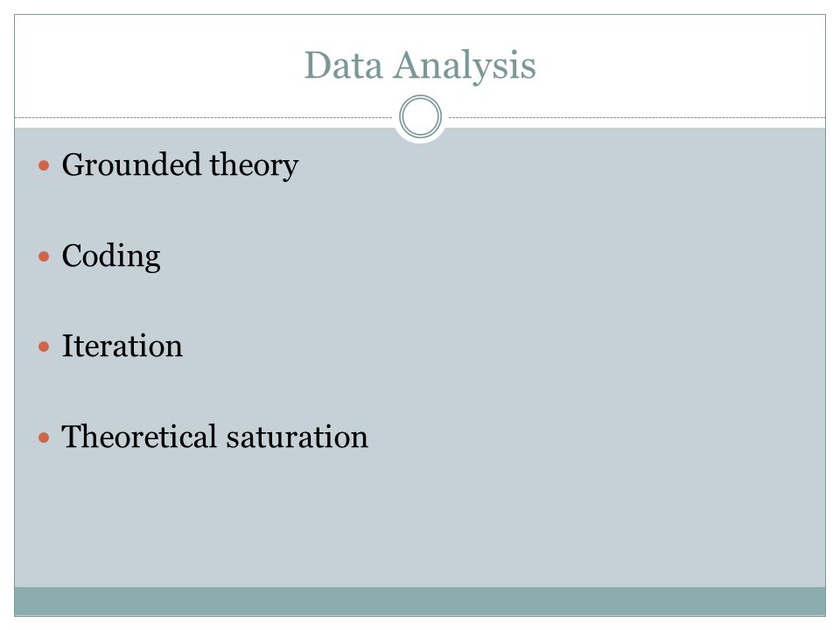Click the word Analysis in the title
Image resolution: width=840 pixels, height=630 pixels.
coord(465,66)
